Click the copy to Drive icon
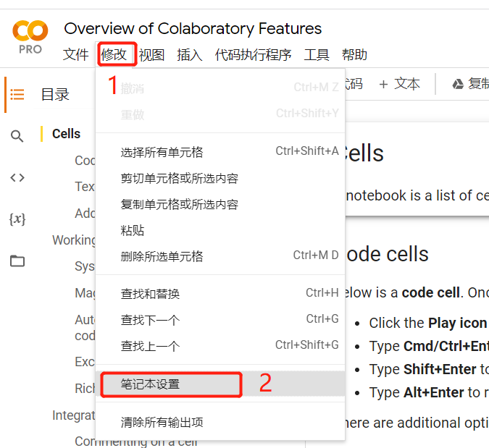The height and width of the screenshot is (448, 489). click(459, 84)
